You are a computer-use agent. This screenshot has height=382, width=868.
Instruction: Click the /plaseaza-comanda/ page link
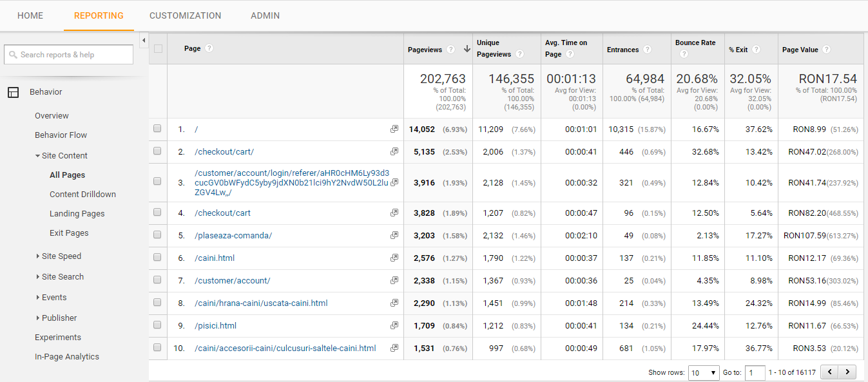233,236
